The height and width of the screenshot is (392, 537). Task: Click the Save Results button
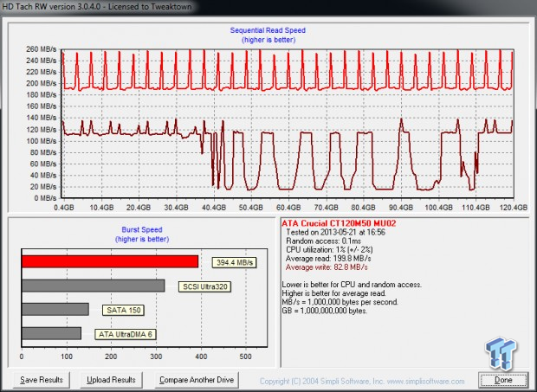[x=42, y=380]
